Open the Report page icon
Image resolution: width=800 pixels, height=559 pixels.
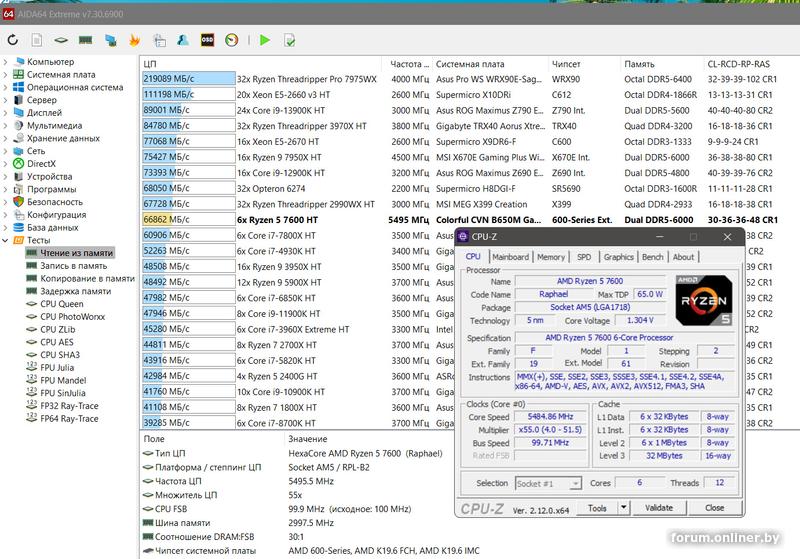coord(37,40)
